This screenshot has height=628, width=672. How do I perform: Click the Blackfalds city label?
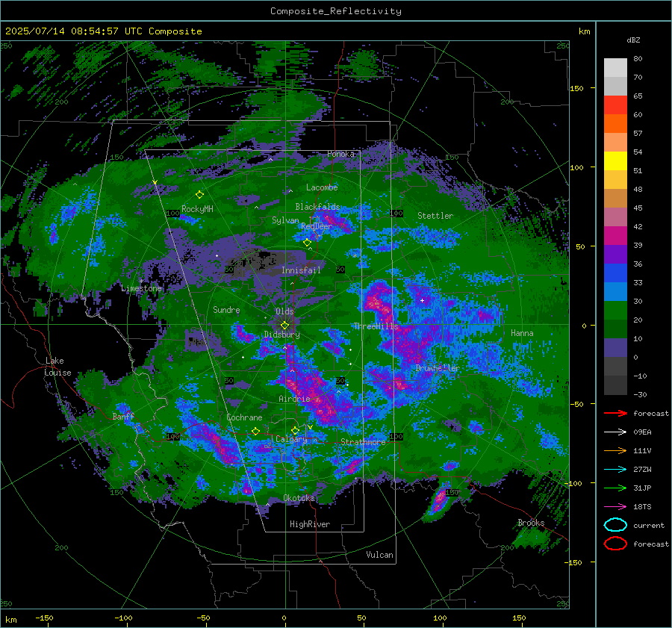(x=317, y=207)
